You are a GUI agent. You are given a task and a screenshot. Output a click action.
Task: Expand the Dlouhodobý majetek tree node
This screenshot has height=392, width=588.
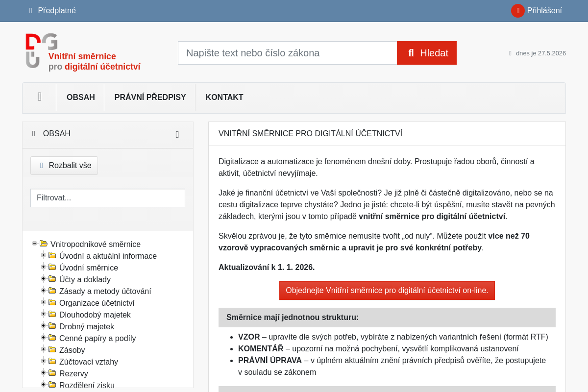(43, 314)
